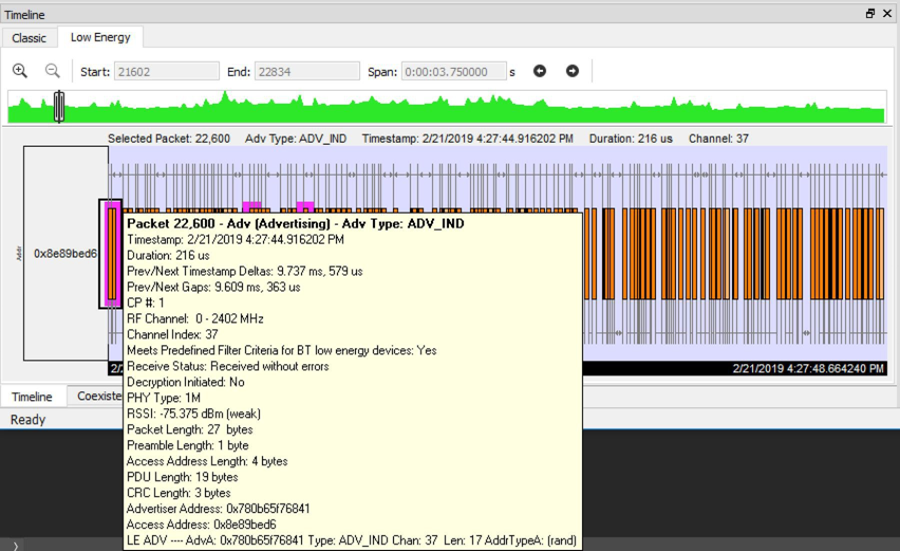The image size is (900, 551).
Task: Move the overview position slider handle
Action: point(59,106)
